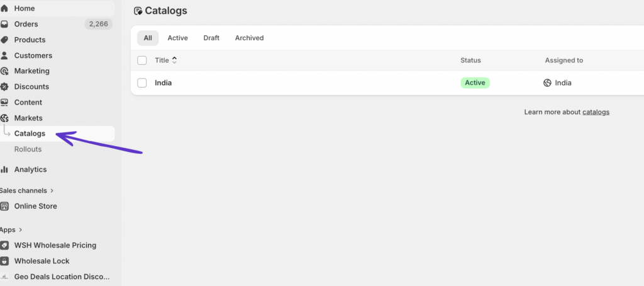Click the Catalogs page header icon
Image resolution: width=644 pixels, height=286 pixels.
coord(138,11)
